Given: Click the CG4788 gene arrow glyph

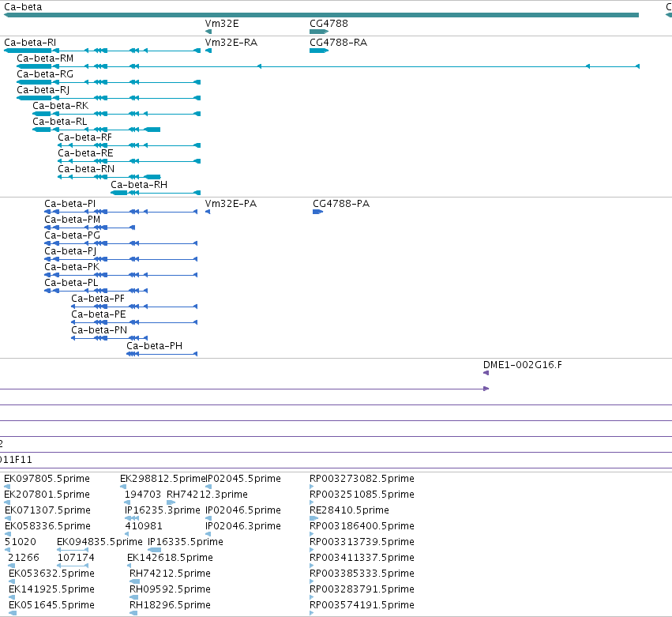Looking at the screenshot, I should click(319, 32).
